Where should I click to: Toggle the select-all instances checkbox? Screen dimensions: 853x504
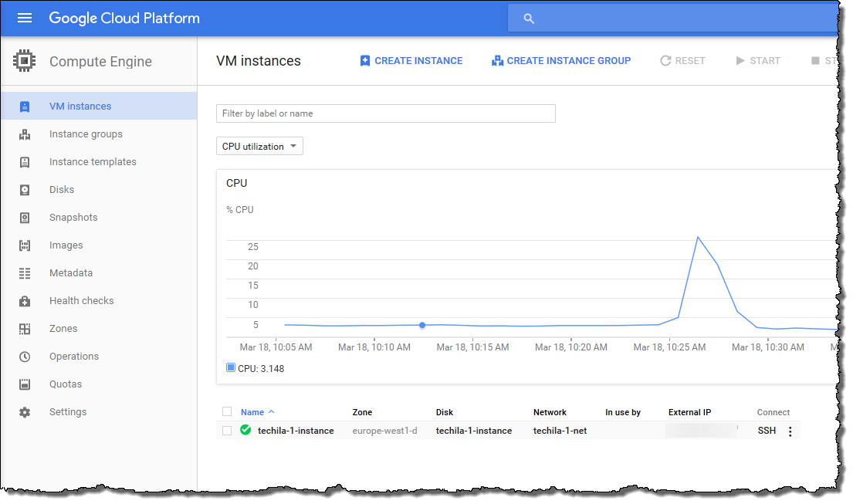226,412
